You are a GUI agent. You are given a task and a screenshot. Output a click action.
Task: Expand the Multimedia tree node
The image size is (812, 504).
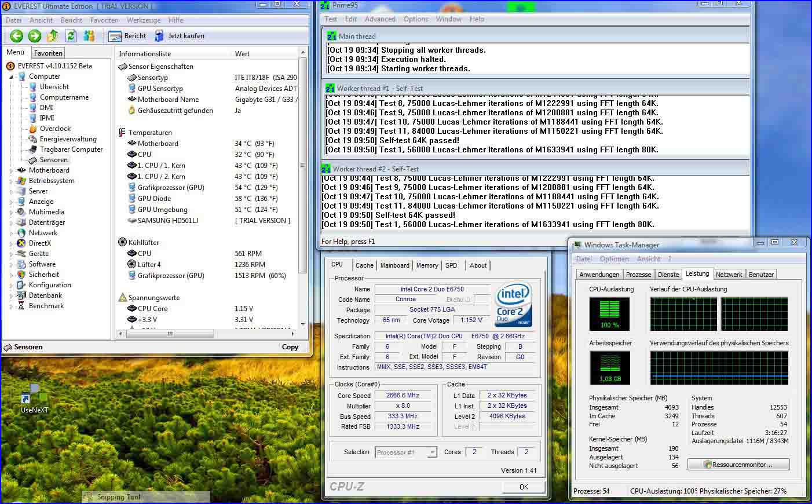click(11, 212)
